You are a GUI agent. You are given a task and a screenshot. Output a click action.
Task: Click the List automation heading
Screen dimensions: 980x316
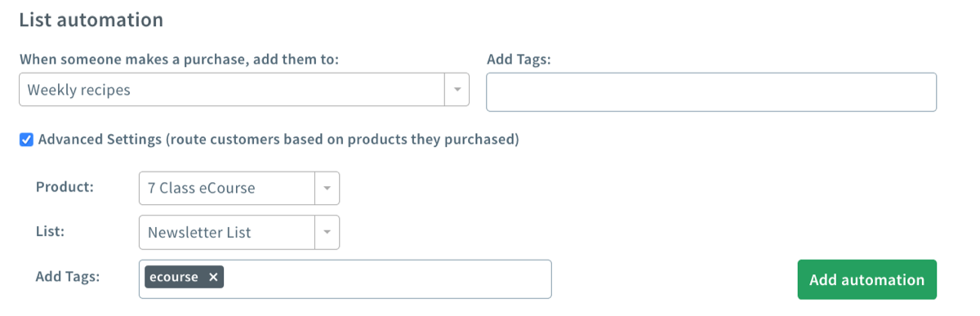[x=91, y=20]
